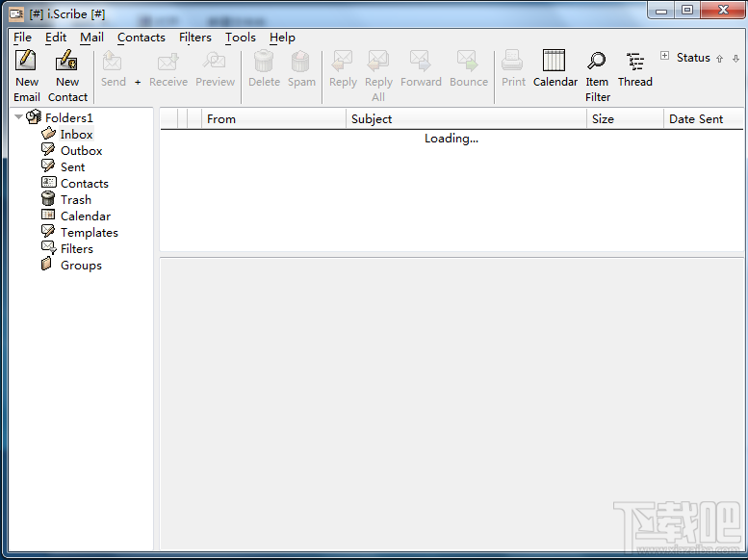Open the Contacts folder in tree

(85, 183)
